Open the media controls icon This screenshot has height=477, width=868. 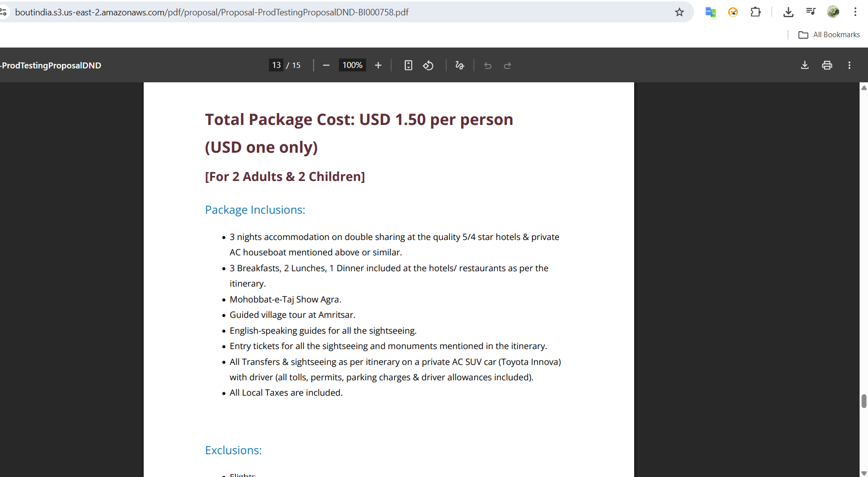[811, 12]
